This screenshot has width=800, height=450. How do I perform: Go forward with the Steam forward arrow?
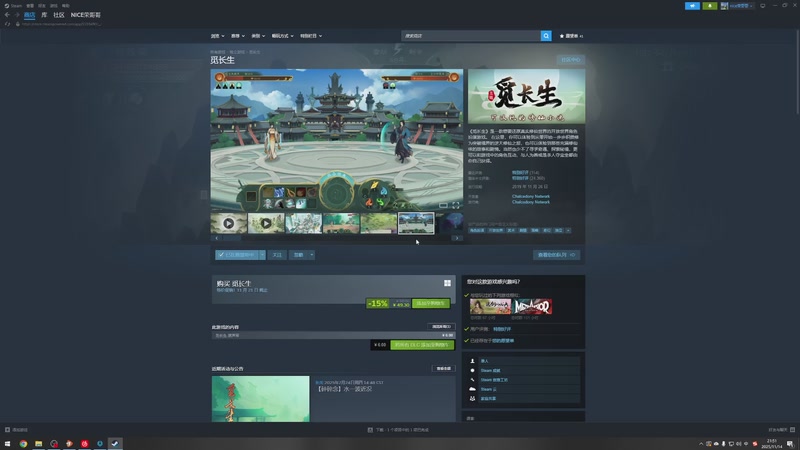coord(17,15)
